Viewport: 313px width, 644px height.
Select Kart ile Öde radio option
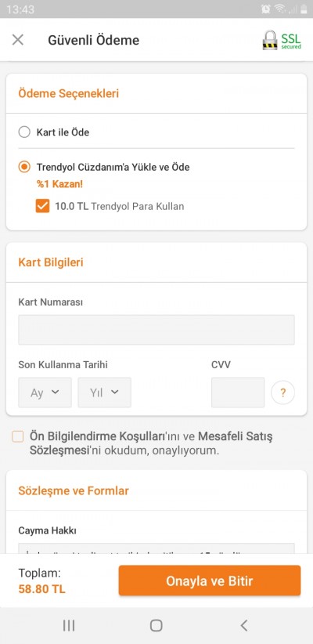24,132
